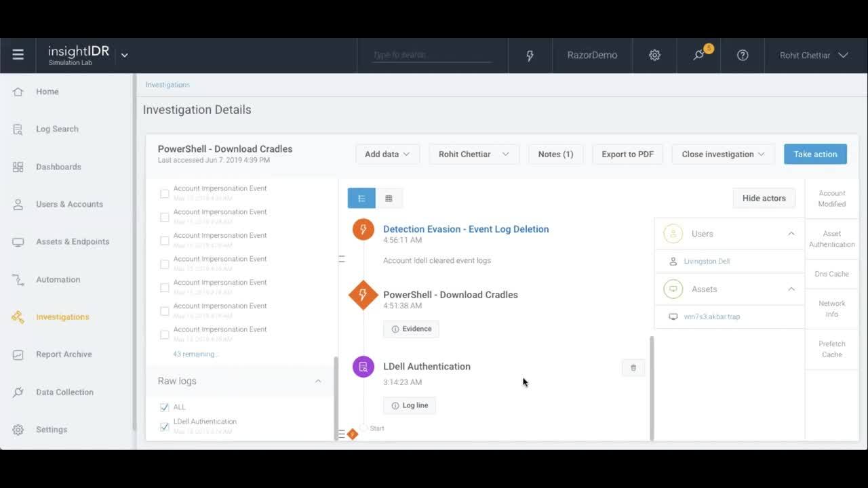Image resolution: width=868 pixels, height=488 pixels.
Task: Delete LDell Authentication with the trash icon
Action: [x=633, y=367]
